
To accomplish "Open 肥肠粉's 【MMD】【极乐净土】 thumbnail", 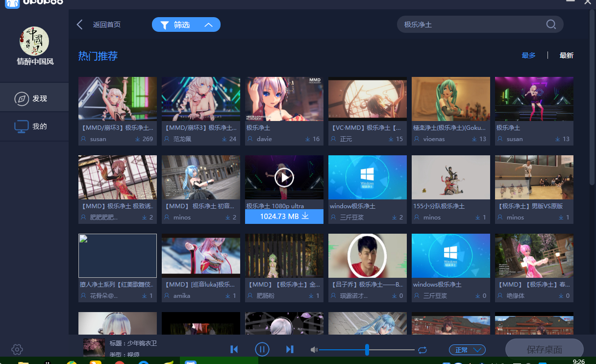I will coord(284,256).
